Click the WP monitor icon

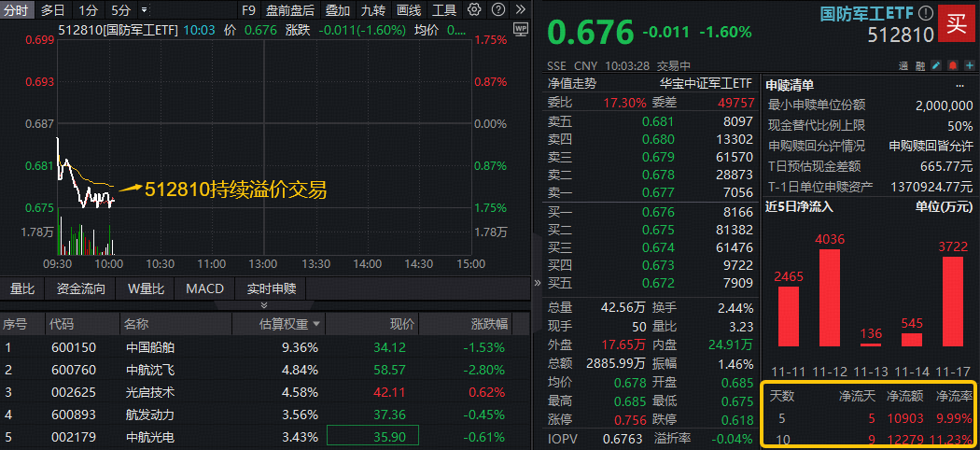click(521, 29)
